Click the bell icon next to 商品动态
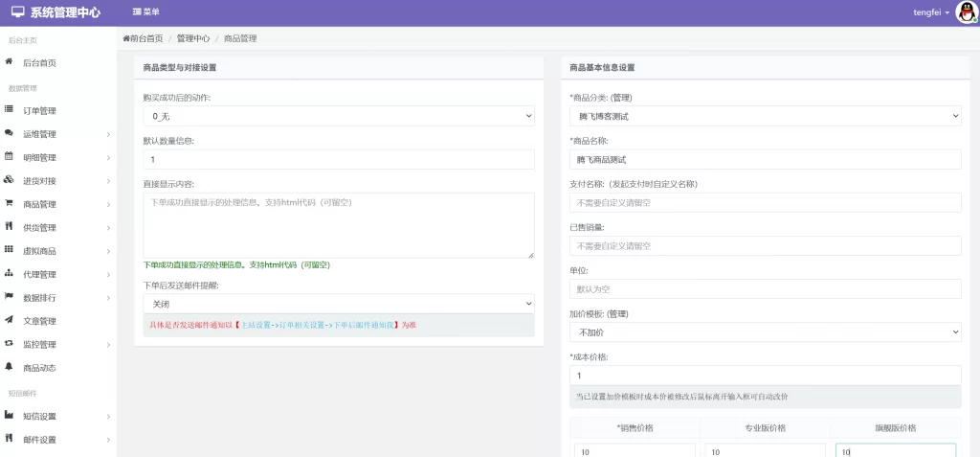This screenshot has height=457, width=980. (x=9, y=367)
